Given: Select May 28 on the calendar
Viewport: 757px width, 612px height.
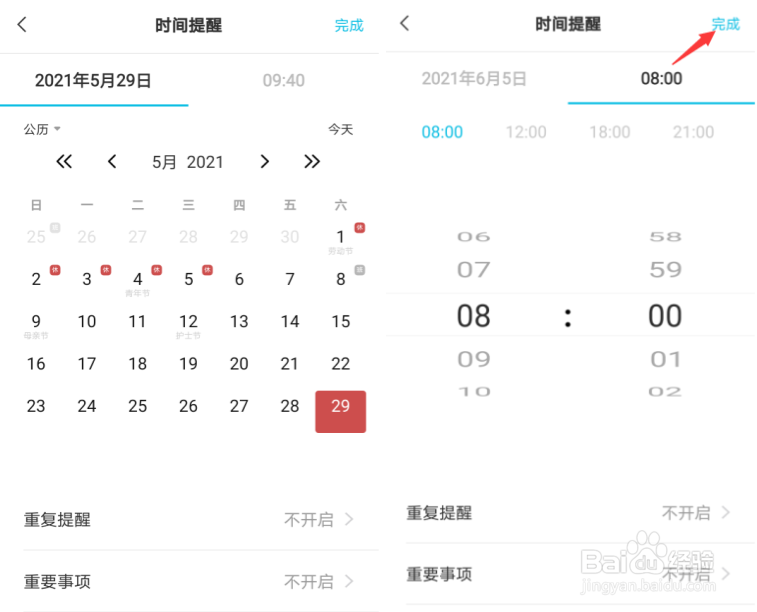Looking at the screenshot, I should point(290,406).
